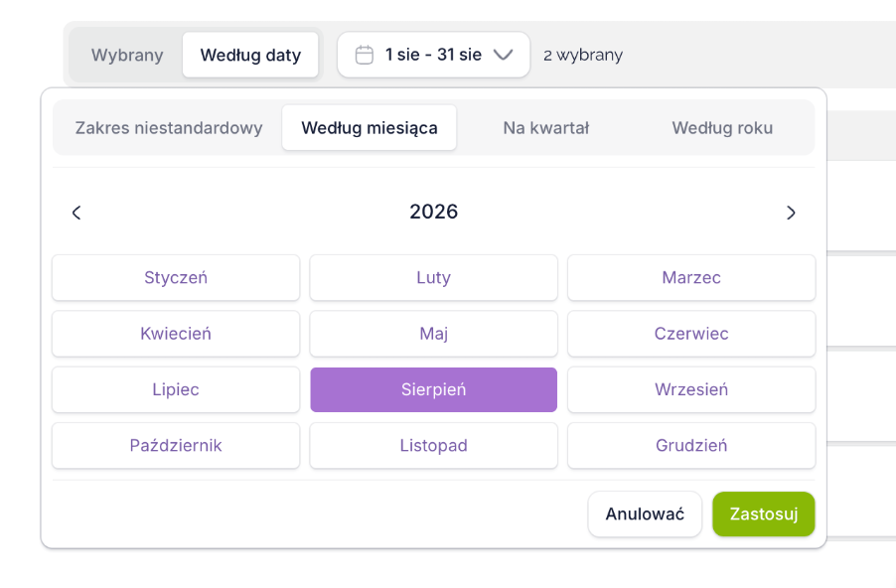Choose the month Styczeń
The height and width of the screenshot is (588, 896).
(x=176, y=278)
